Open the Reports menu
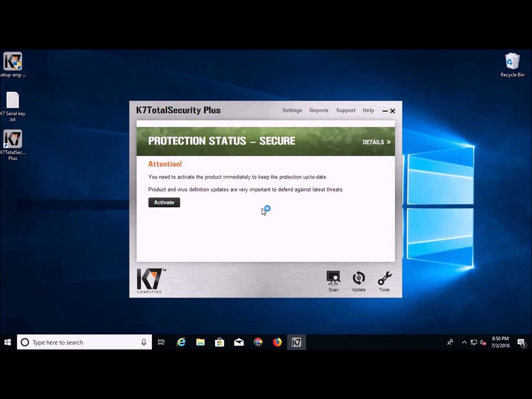Screen dimensions: 532x399 (319, 110)
